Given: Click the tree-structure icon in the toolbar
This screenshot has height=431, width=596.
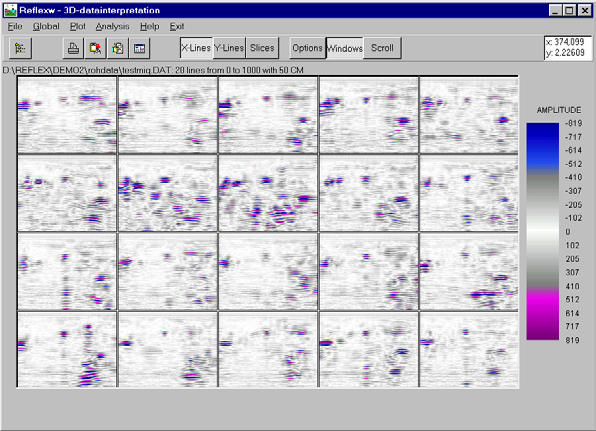Looking at the screenshot, I should tap(20, 48).
